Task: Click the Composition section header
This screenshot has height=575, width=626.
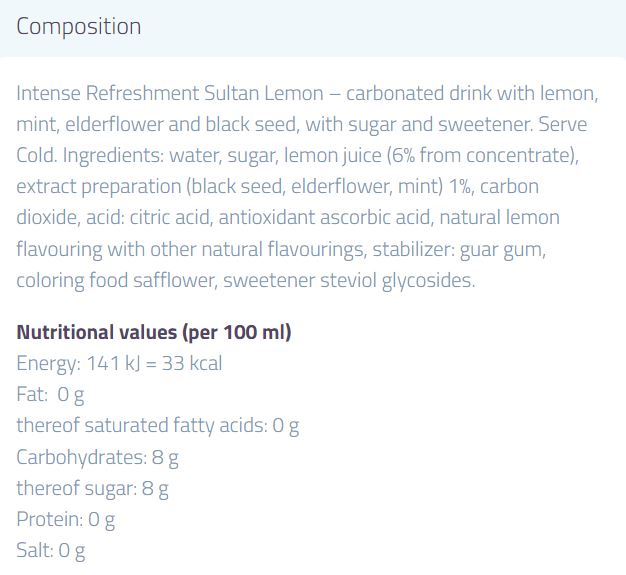Action: point(79,27)
